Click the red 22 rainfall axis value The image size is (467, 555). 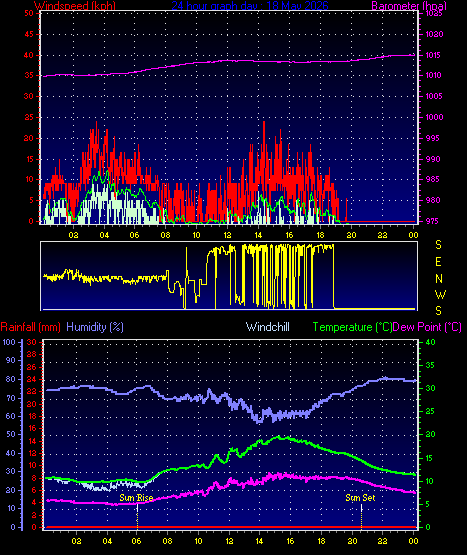[x=32, y=391]
